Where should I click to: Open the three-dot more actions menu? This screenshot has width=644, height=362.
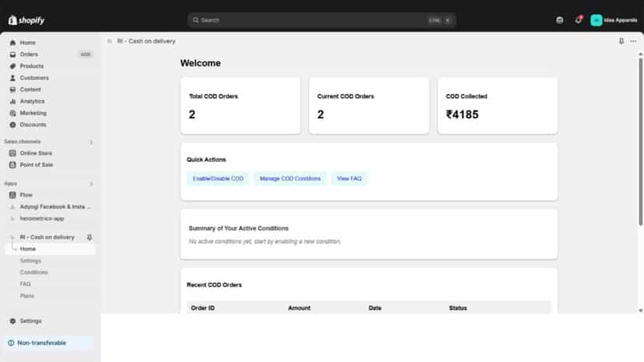click(633, 41)
